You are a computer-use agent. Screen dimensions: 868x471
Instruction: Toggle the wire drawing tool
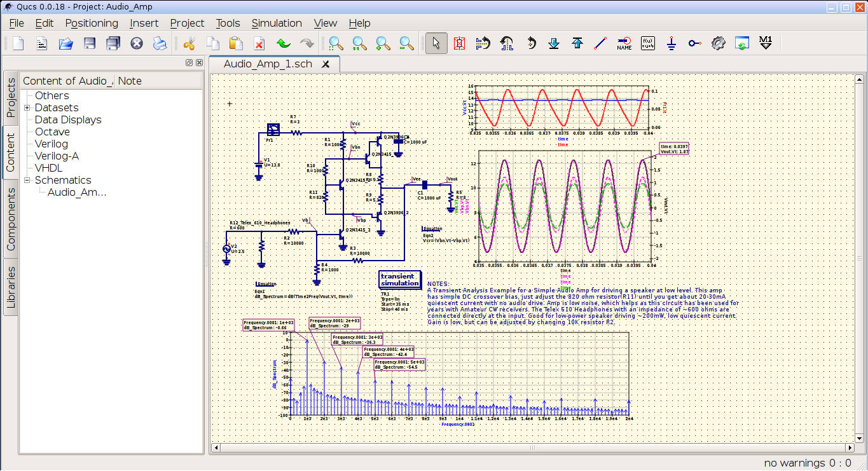[600, 44]
